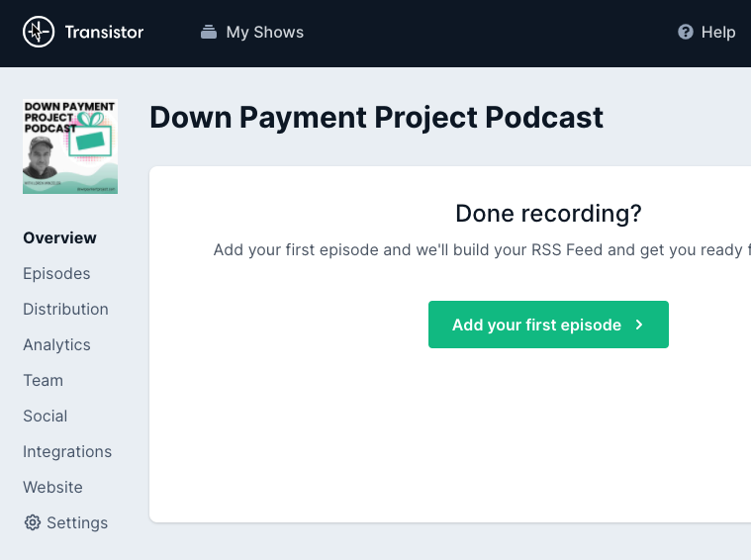Click the Transistor logo icon
The width and height of the screenshot is (751, 560).
pyautogui.click(x=39, y=32)
